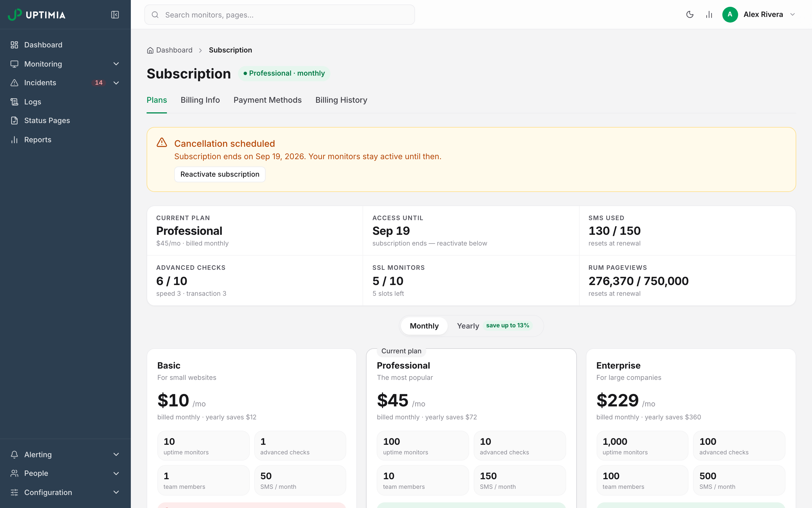Screen dimensions: 812x508
Task: Select Monthly billing toggle
Action: point(424,326)
